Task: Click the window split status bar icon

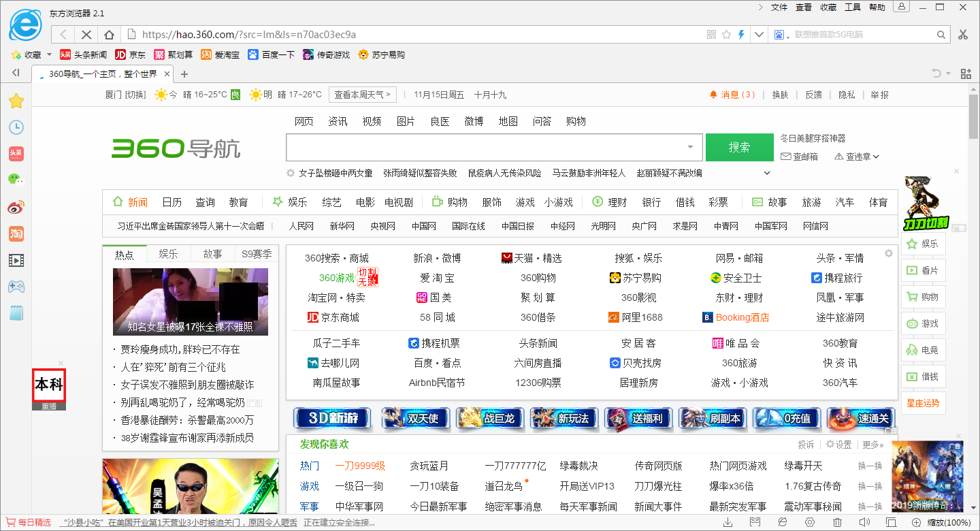Action: (892, 522)
